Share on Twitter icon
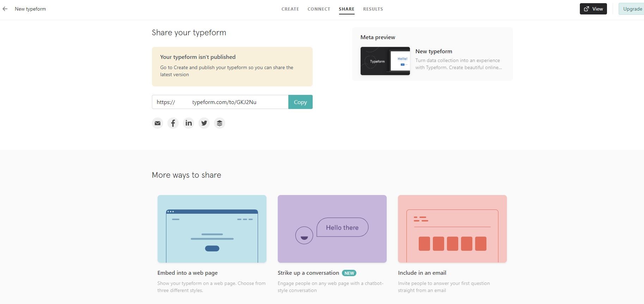 coord(204,123)
